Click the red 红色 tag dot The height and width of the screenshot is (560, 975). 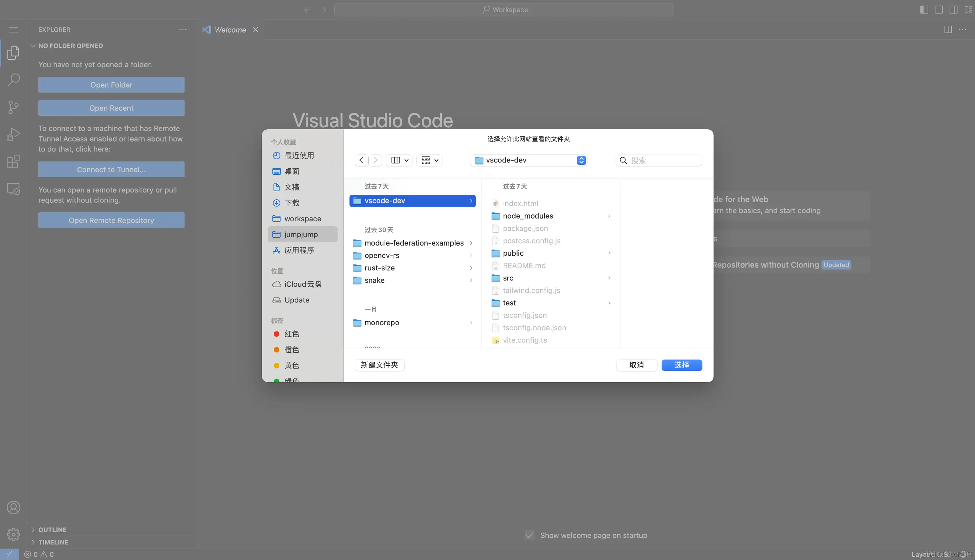tap(276, 334)
